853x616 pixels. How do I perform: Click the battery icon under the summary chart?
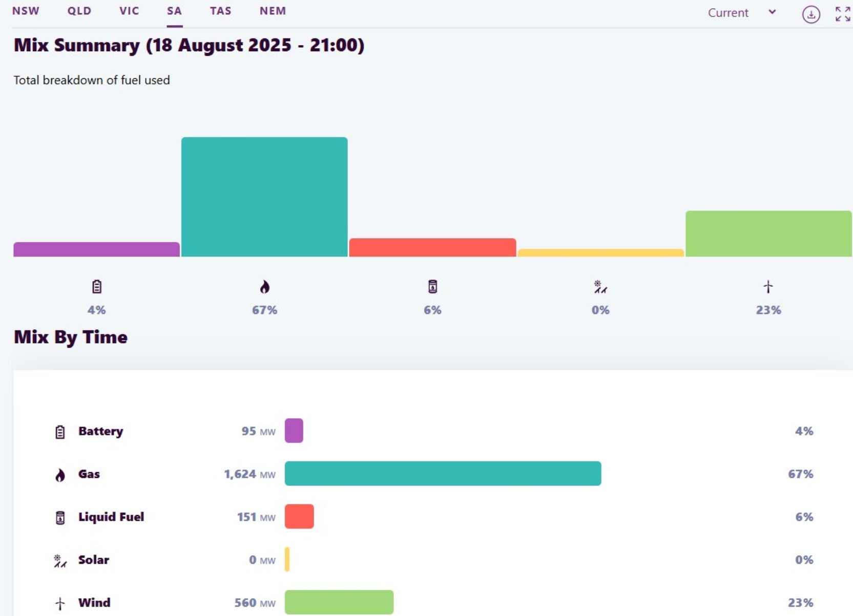97,287
